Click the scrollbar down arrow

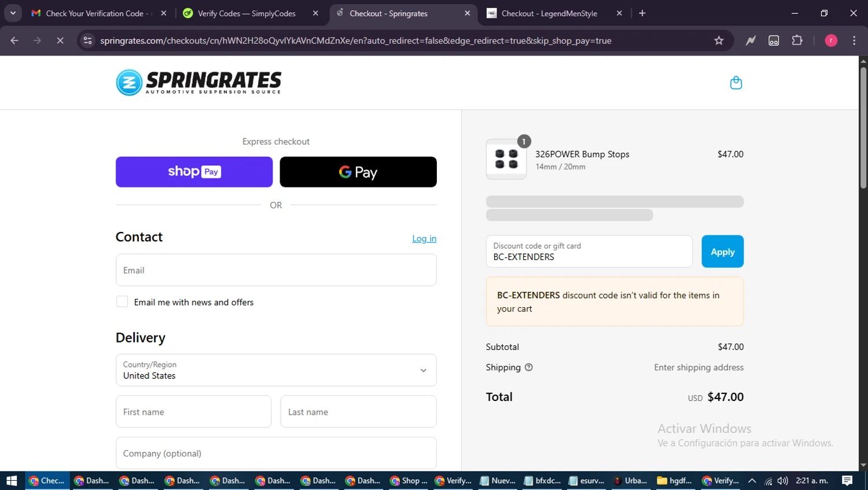863,465
